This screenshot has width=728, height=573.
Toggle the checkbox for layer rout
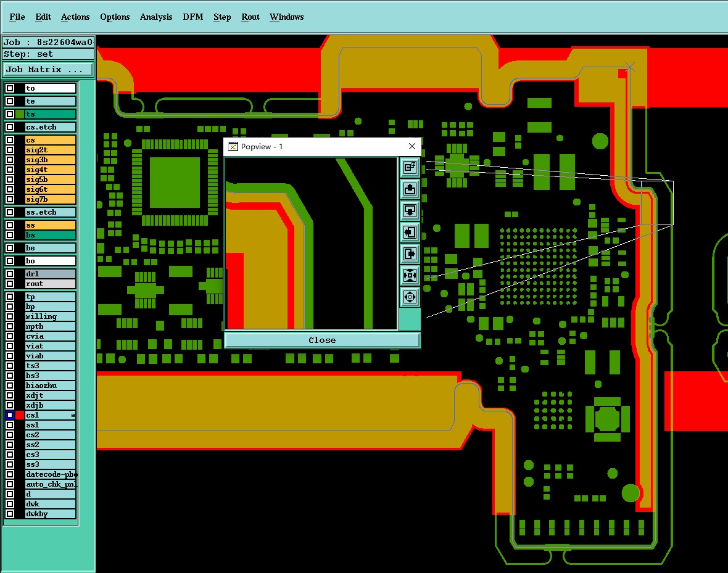coord(10,283)
